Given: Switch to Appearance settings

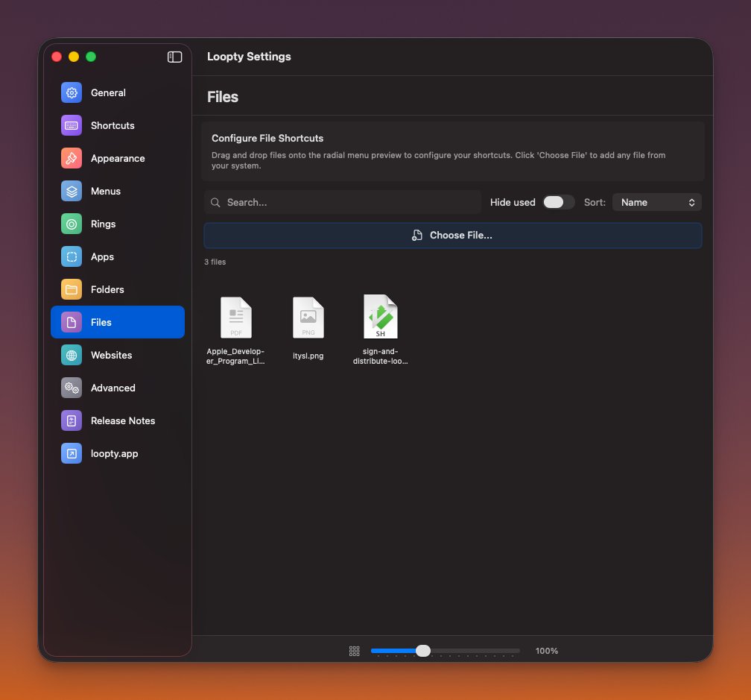Looking at the screenshot, I should pyautogui.click(x=118, y=158).
